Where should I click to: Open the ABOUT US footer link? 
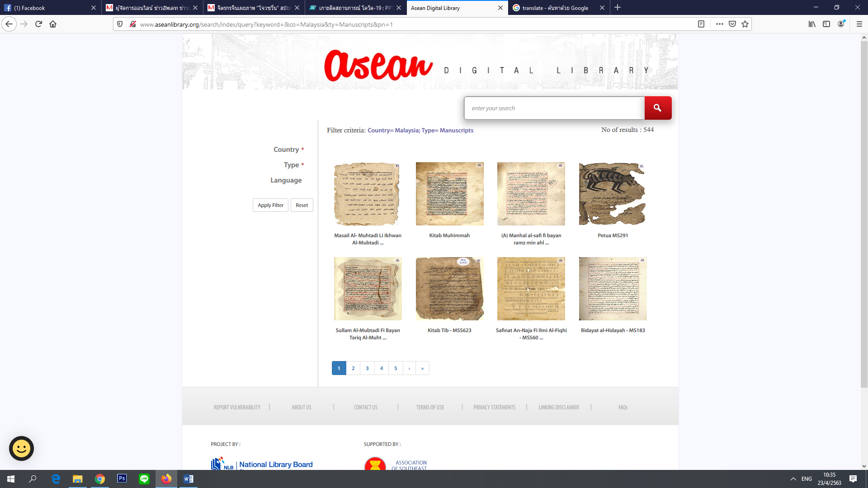click(302, 407)
